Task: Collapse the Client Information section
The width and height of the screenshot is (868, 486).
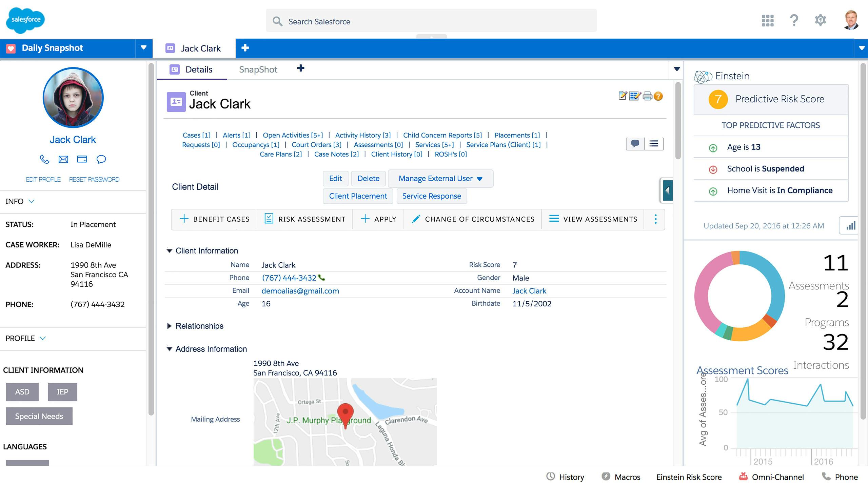Action: pyautogui.click(x=169, y=251)
